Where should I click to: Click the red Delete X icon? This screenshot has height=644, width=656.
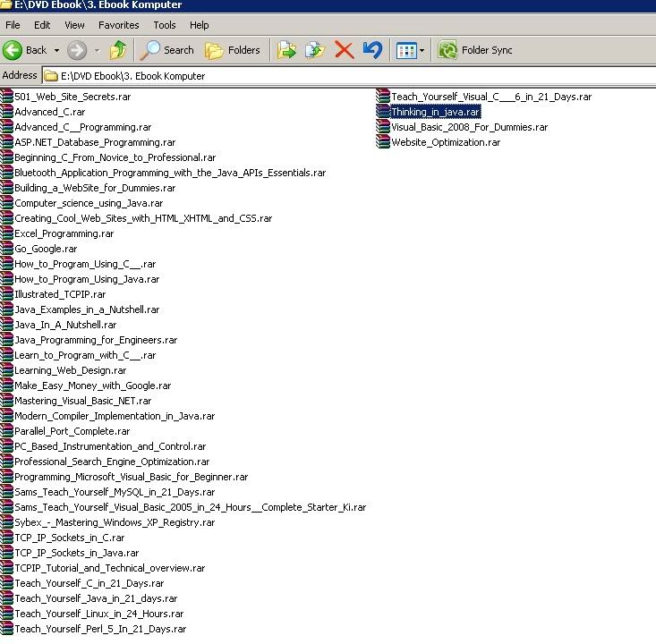(x=345, y=50)
